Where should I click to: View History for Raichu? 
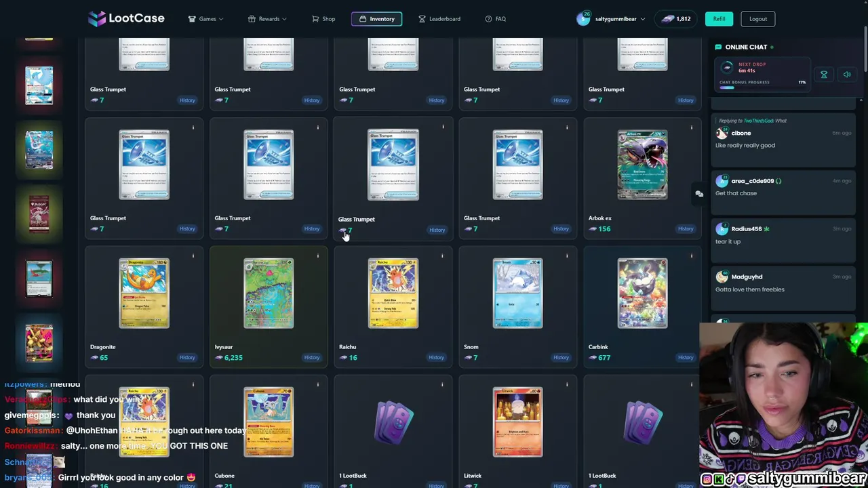point(436,358)
